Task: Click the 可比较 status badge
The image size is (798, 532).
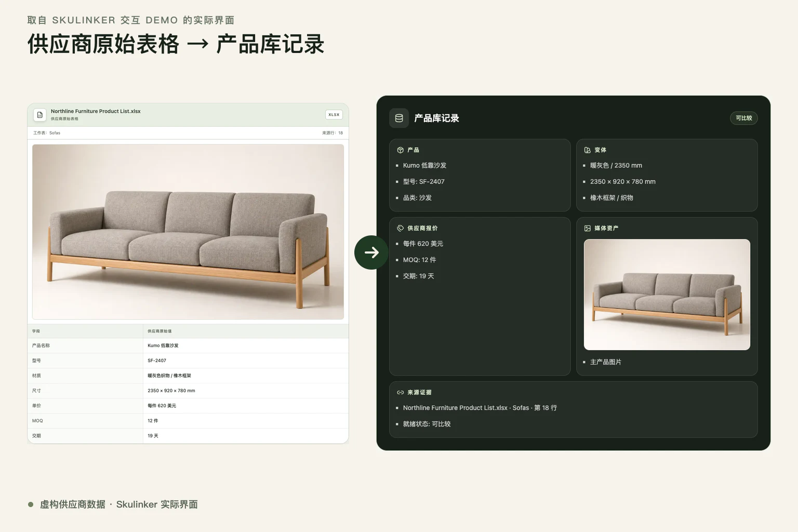Action: click(743, 118)
